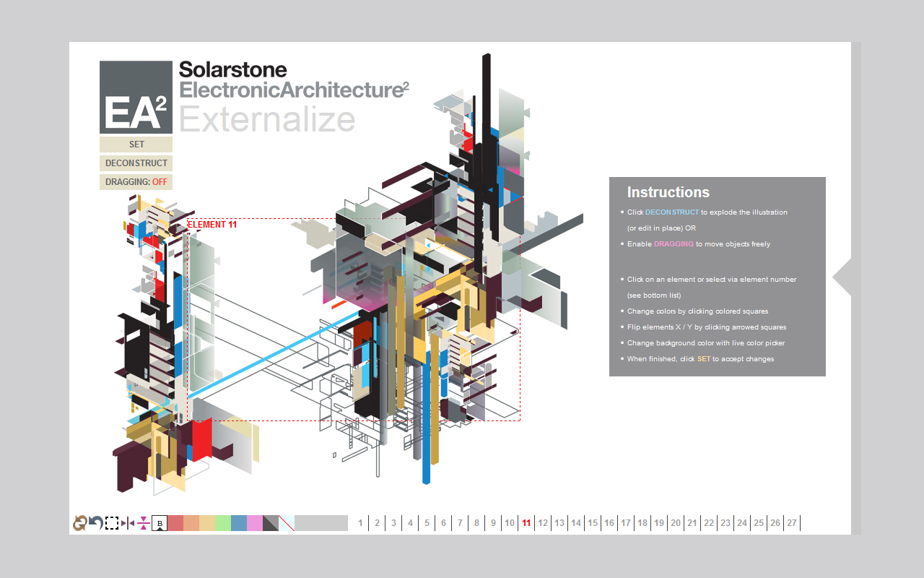Pick the red color swatch
Image resolution: width=924 pixels, height=578 pixels.
coord(175,523)
